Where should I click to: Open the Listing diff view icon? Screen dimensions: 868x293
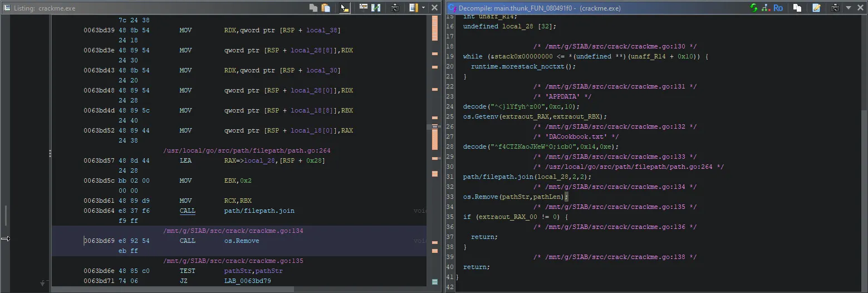376,8
